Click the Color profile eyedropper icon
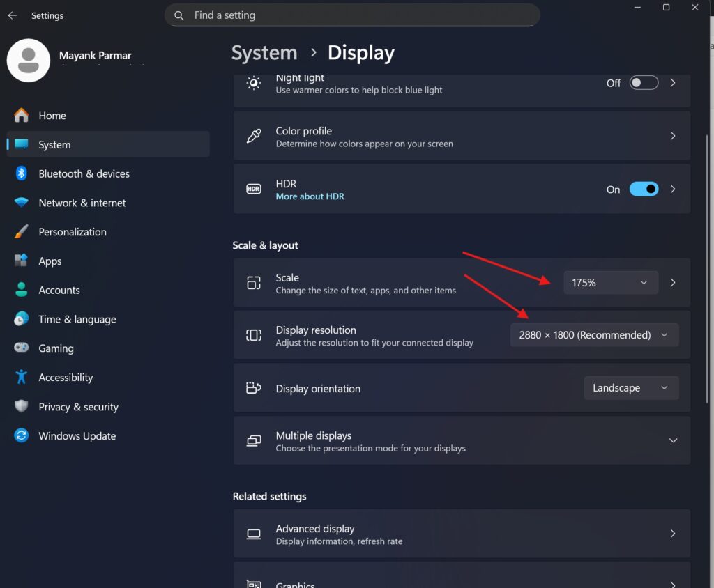Viewport: 714px width, 588px height. tap(254, 136)
